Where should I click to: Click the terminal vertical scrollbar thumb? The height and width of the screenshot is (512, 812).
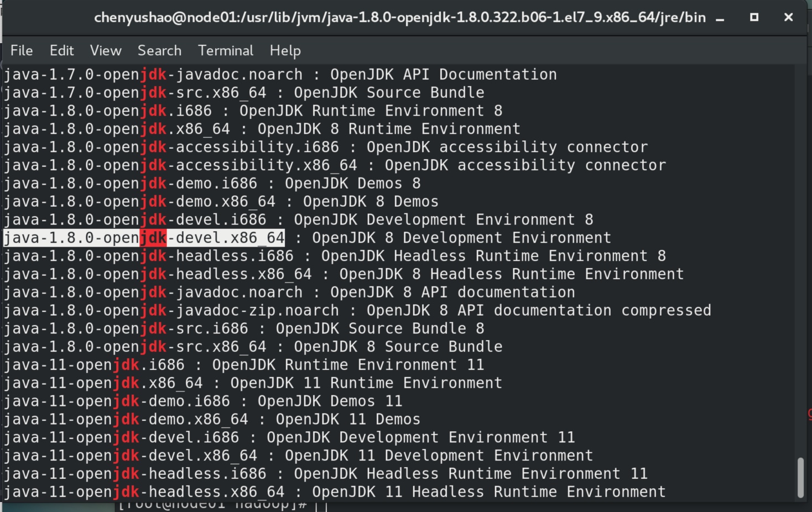tap(800, 478)
